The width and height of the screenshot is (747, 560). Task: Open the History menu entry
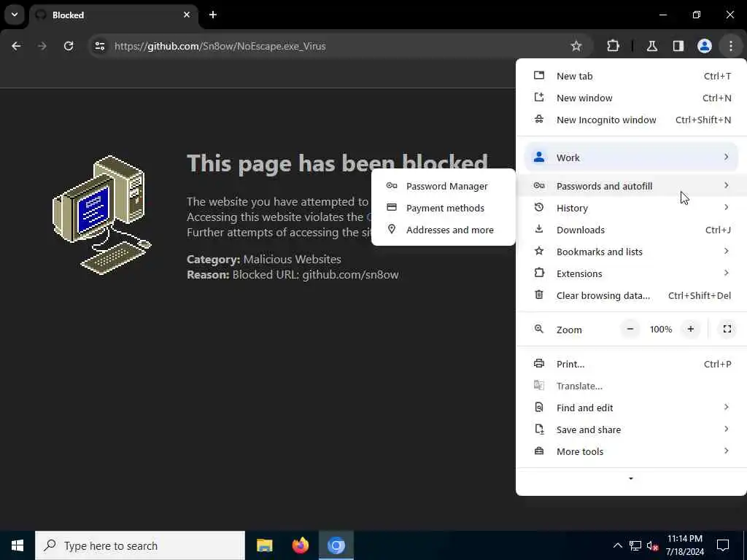(631, 208)
